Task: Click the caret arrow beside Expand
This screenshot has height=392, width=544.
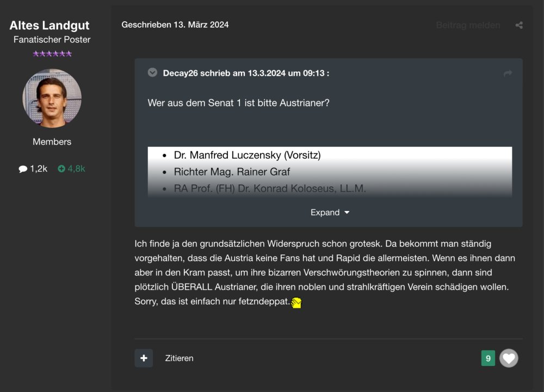Action: click(347, 213)
